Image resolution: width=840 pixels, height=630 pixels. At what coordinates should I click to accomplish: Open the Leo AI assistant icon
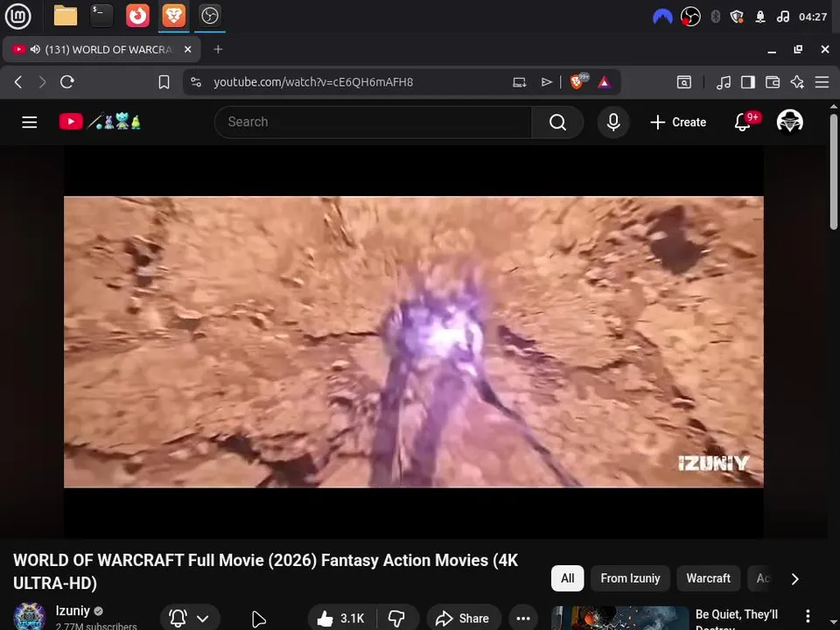797,82
